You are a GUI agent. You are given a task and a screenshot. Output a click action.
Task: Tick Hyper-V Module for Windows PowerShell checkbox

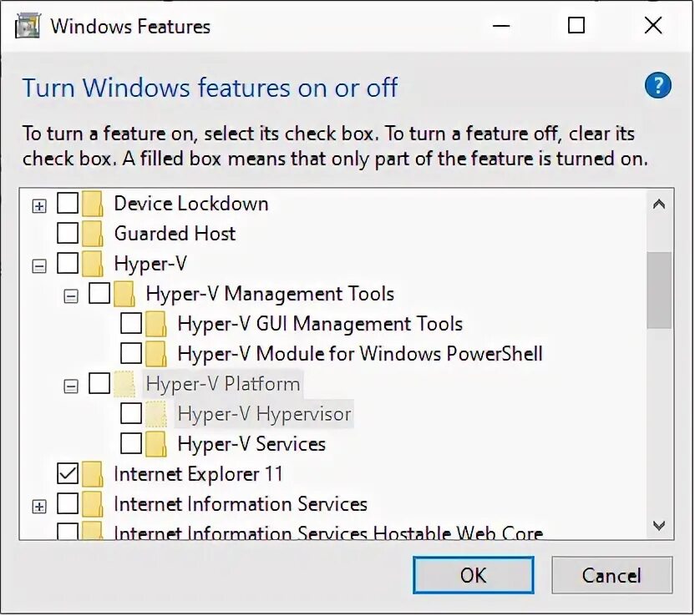[x=131, y=354]
